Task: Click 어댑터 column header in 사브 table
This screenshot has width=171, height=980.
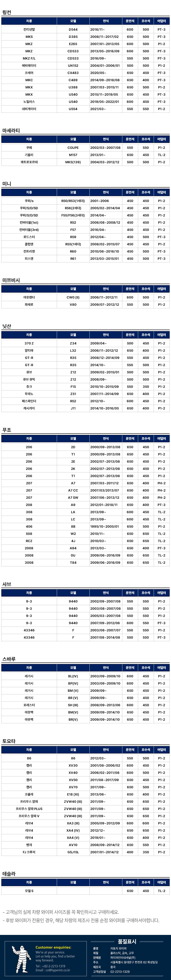Action: click(x=162, y=593)
